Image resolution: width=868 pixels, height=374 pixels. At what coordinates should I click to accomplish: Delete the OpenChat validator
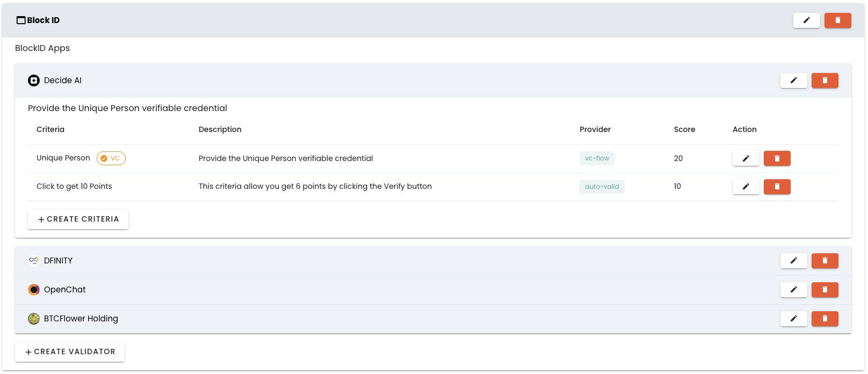pos(824,290)
